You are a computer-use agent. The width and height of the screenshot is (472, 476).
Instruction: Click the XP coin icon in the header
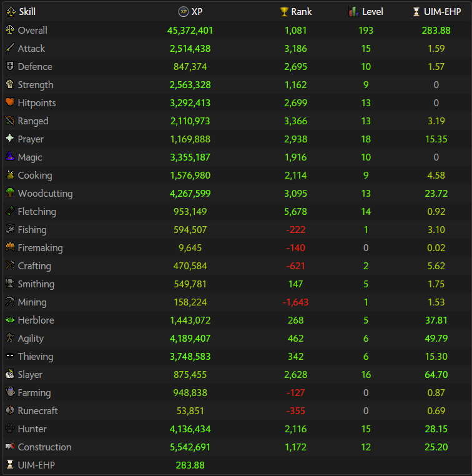(x=183, y=11)
